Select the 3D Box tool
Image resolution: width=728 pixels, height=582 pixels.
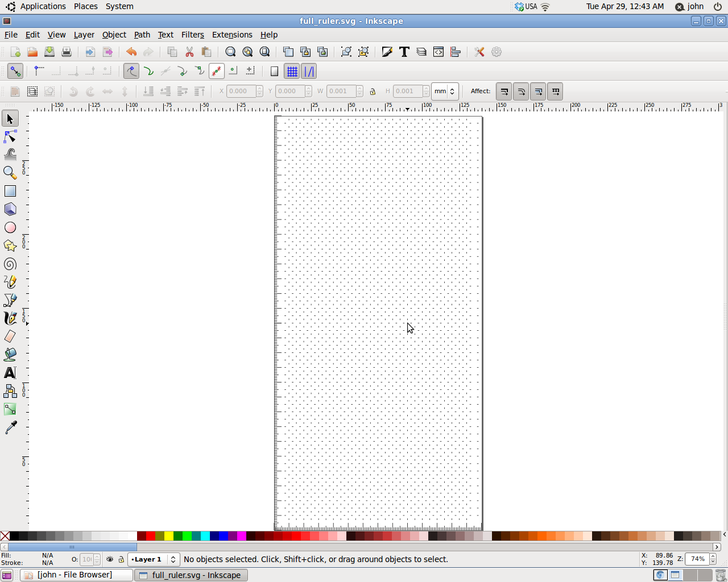tap(10, 209)
